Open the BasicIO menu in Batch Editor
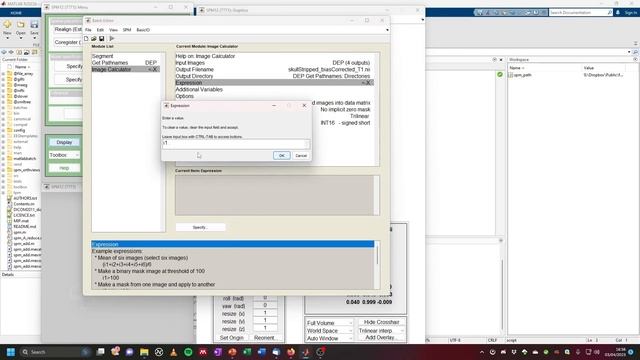 [x=143, y=30]
